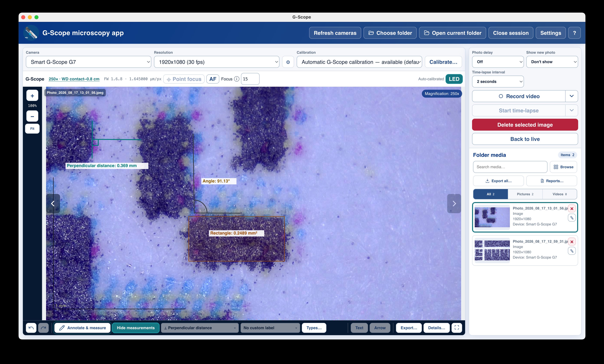Click Text annotation button
This screenshot has width=604, height=364.
tap(359, 328)
